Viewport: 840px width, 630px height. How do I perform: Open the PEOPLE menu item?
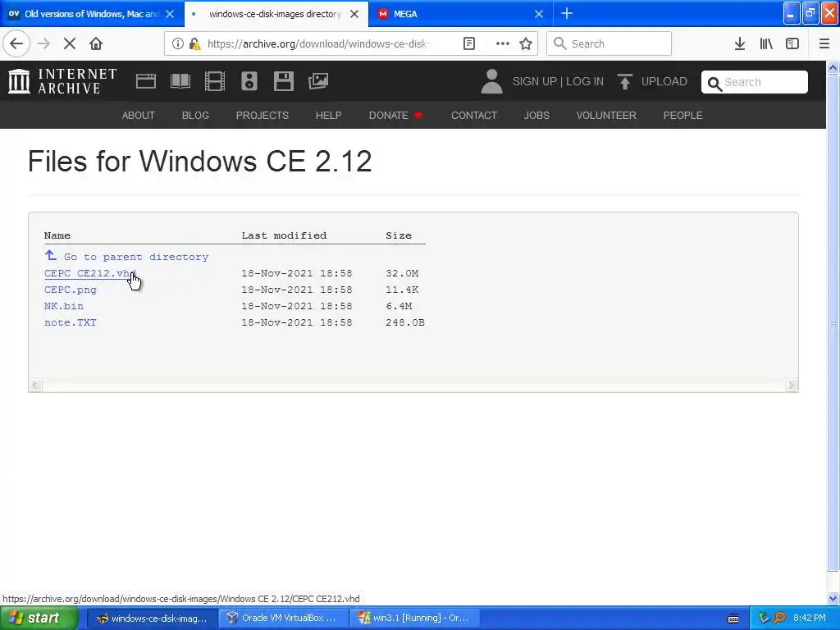(x=683, y=115)
